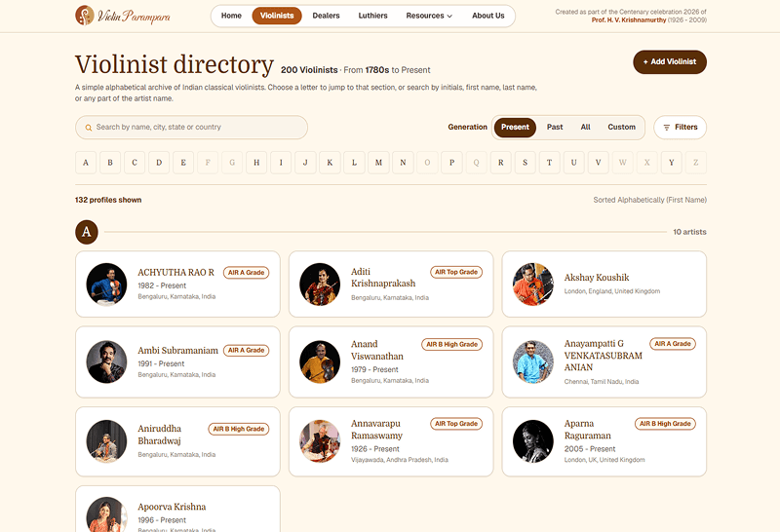Viewport: 780px width, 532px height.
Task: Jump to letter E section
Action: pyautogui.click(x=183, y=163)
